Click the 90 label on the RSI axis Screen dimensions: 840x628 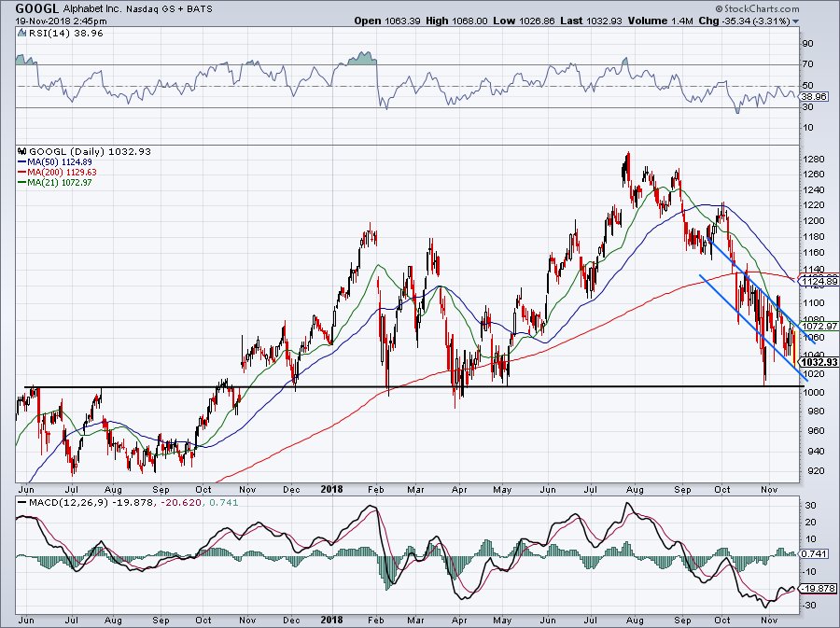808,43
